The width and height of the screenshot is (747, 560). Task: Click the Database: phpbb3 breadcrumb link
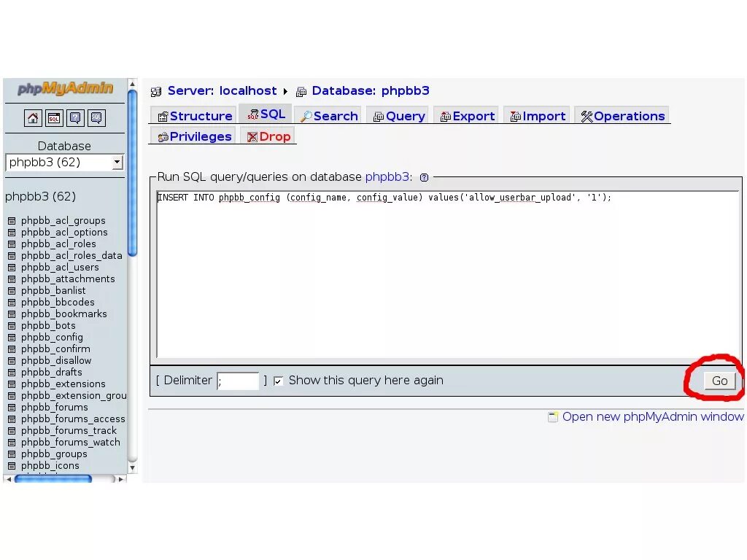[x=371, y=91]
